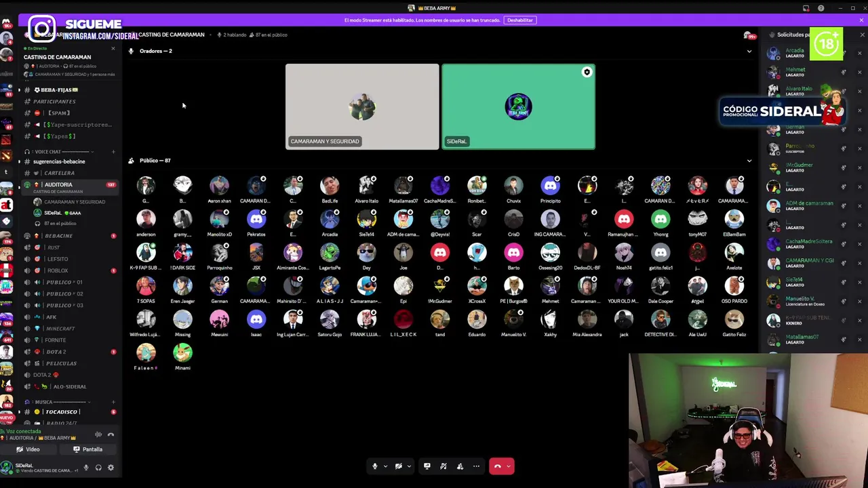This screenshot has height=488, width=868.
Task: Close the En Directo stage banner
Action: 113,49
